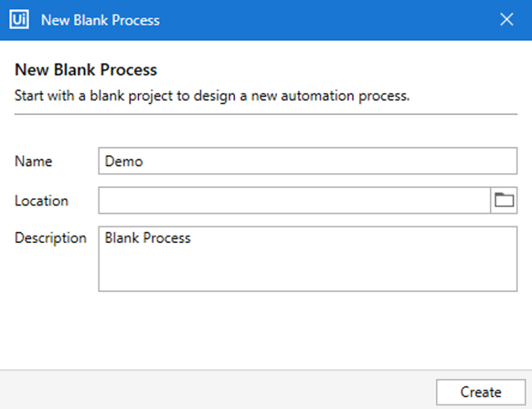
Task: Click the gray footer bar left of Create
Action: pos(208,390)
